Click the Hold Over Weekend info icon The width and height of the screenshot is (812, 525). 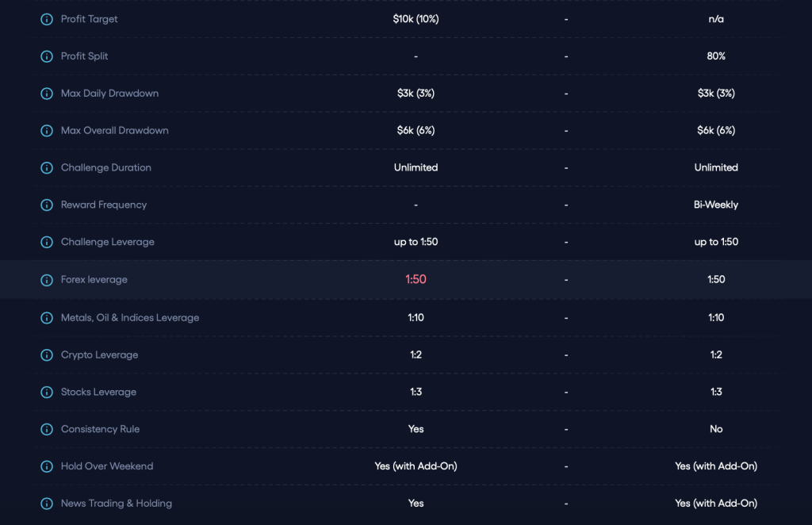point(47,467)
